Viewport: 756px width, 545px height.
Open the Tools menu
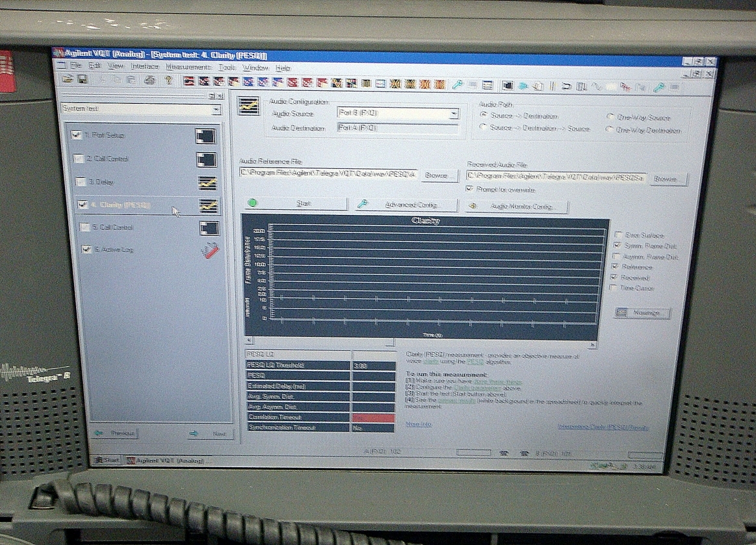[x=227, y=68]
